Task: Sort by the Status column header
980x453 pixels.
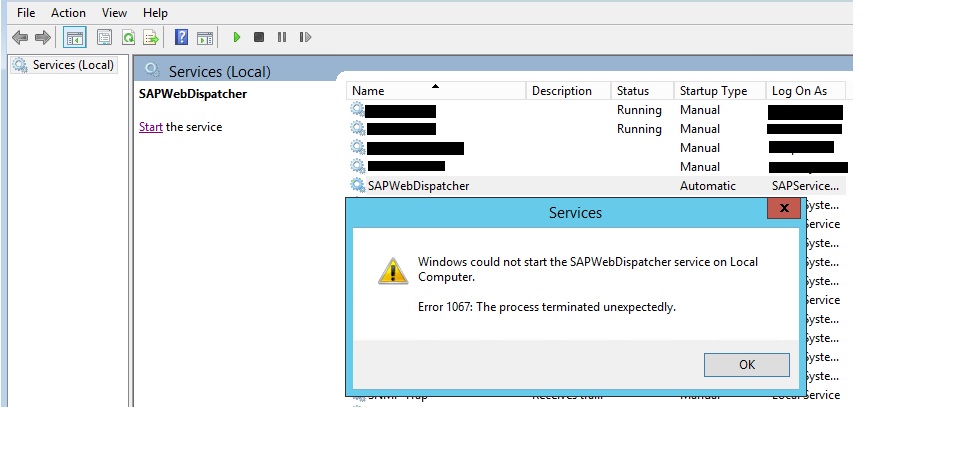Action: (x=642, y=91)
